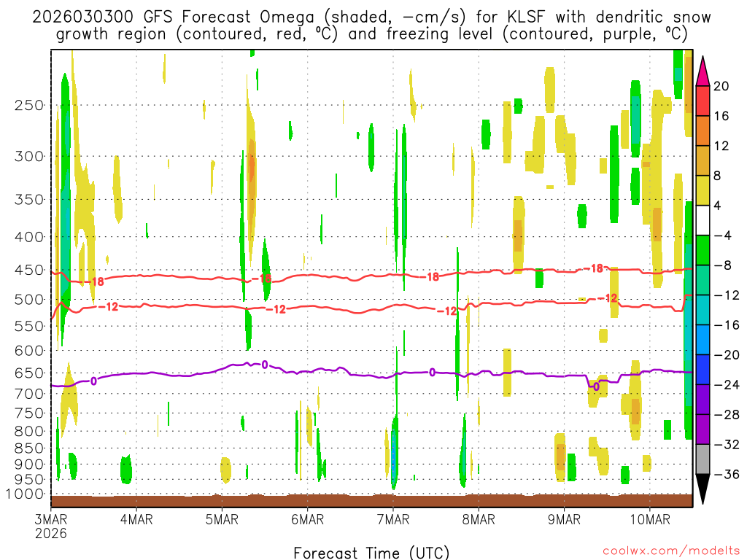Click the color bar value label 12

tap(721, 146)
